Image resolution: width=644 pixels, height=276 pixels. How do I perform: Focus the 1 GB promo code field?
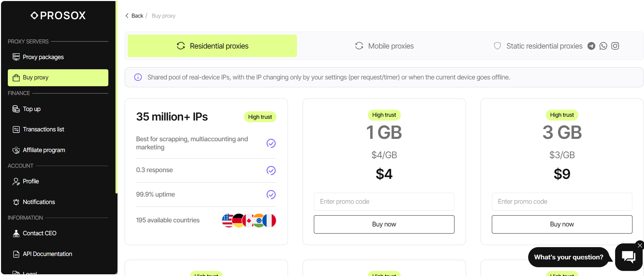pyautogui.click(x=384, y=202)
